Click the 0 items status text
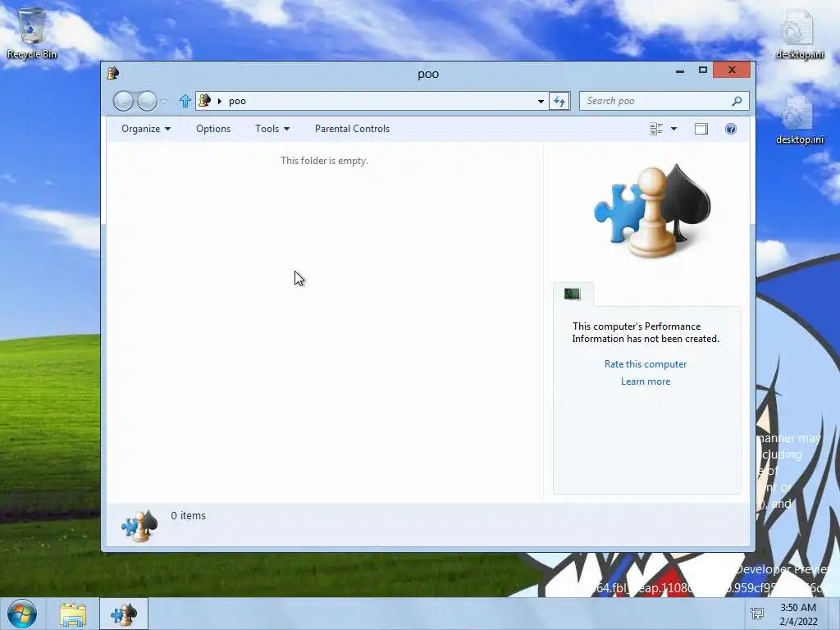Viewport: 840px width, 630px height. (x=188, y=516)
